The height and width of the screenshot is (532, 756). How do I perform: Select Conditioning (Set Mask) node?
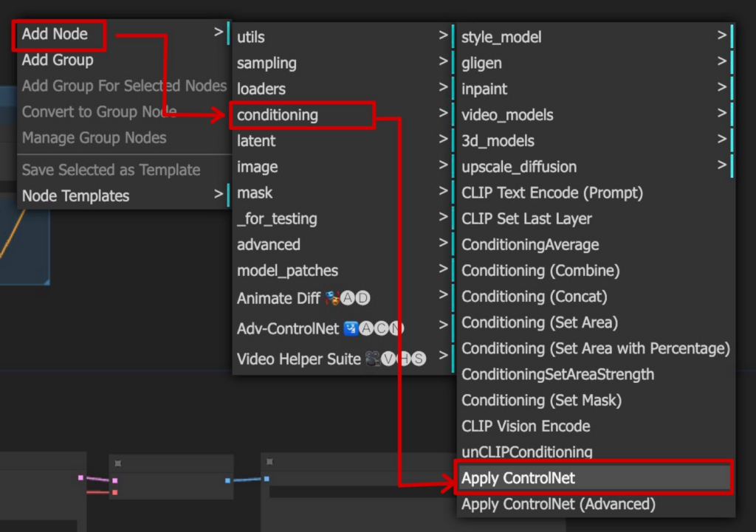point(541,401)
